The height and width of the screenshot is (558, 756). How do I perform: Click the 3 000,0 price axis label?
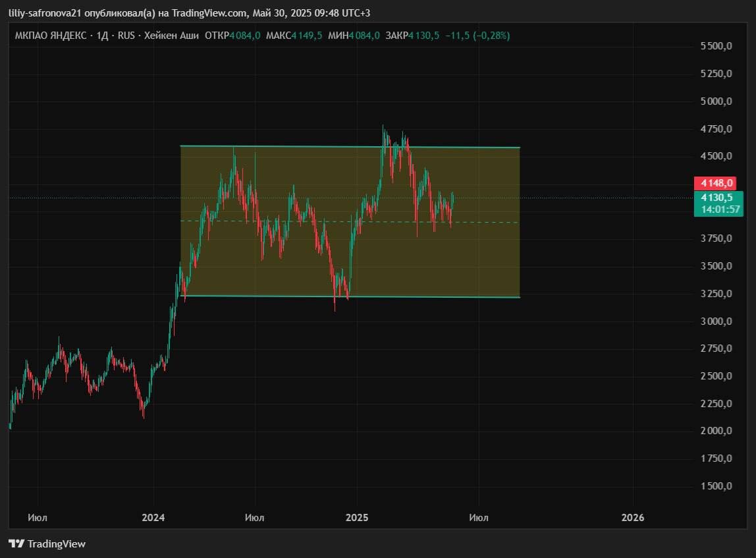pyautogui.click(x=716, y=321)
